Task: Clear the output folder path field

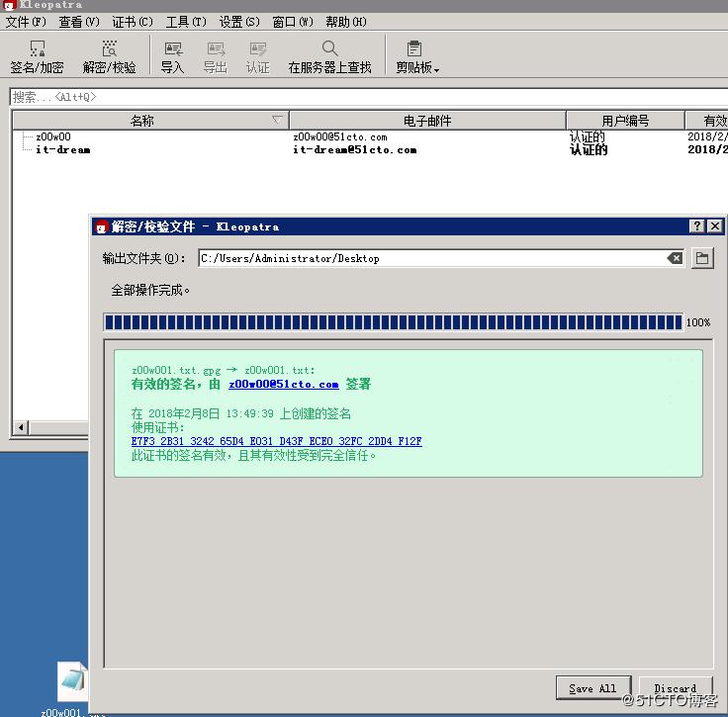Action: coord(675,258)
